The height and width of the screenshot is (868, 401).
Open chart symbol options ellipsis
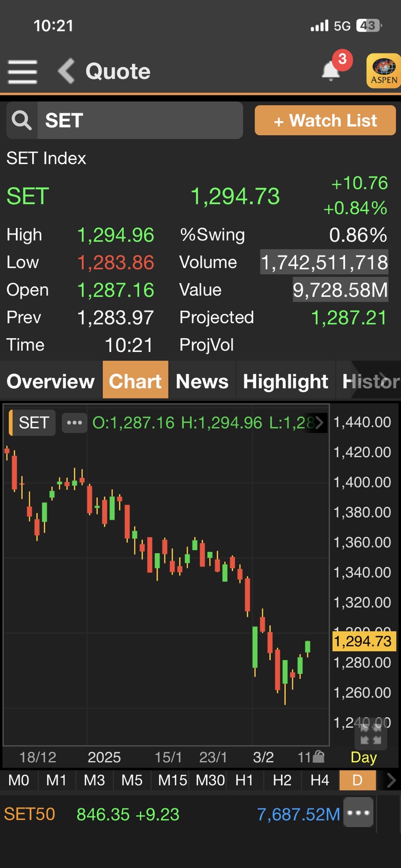pos(74,422)
